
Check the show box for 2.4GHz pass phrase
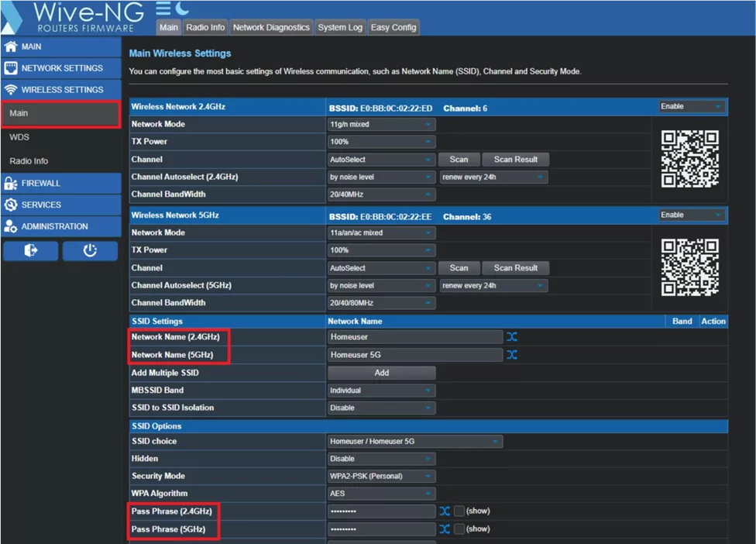[x=459, y=511]
